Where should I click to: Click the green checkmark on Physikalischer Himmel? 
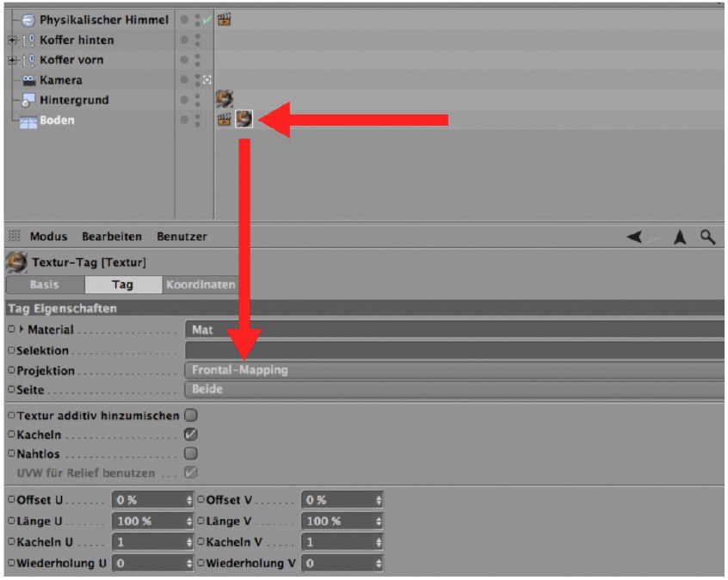[207, 20]
